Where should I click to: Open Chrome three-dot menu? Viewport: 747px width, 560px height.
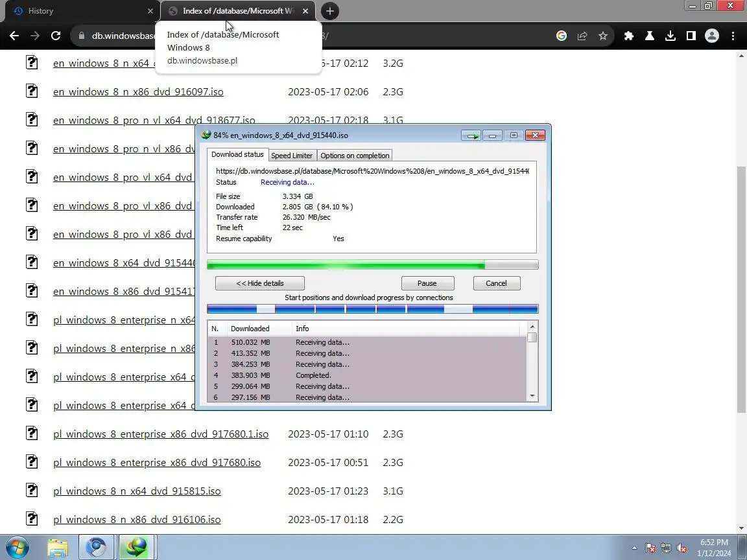pyautogui.click(x=733, y=36)
